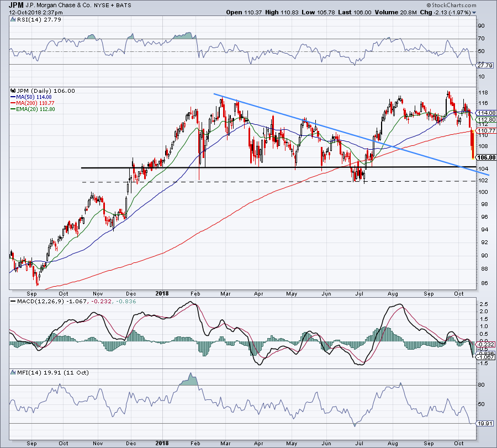Image resolution: width=497 pixels, height=448 pixels.
Task: Click the 70 level label on RSI axis
Action: [481, 38]
